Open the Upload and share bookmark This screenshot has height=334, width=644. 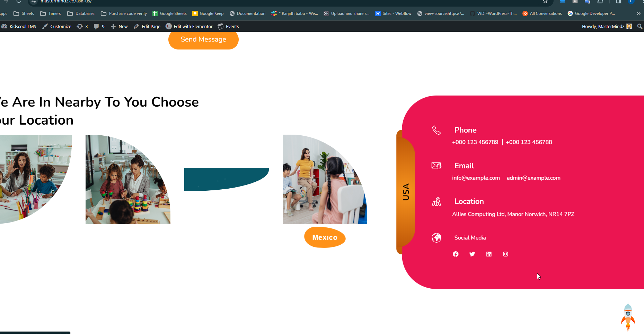[347, 13]
